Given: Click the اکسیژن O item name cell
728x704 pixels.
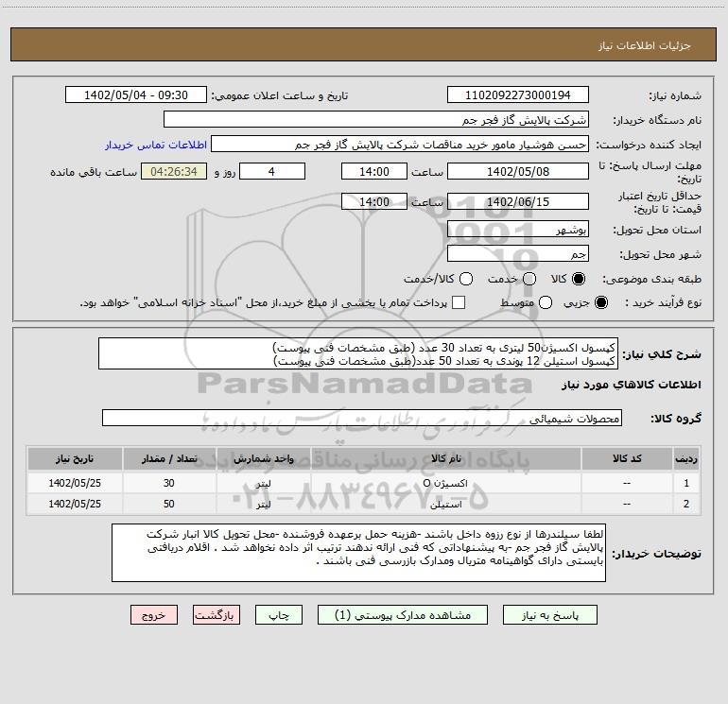Looking at the screenshot, I should (445, 483).
